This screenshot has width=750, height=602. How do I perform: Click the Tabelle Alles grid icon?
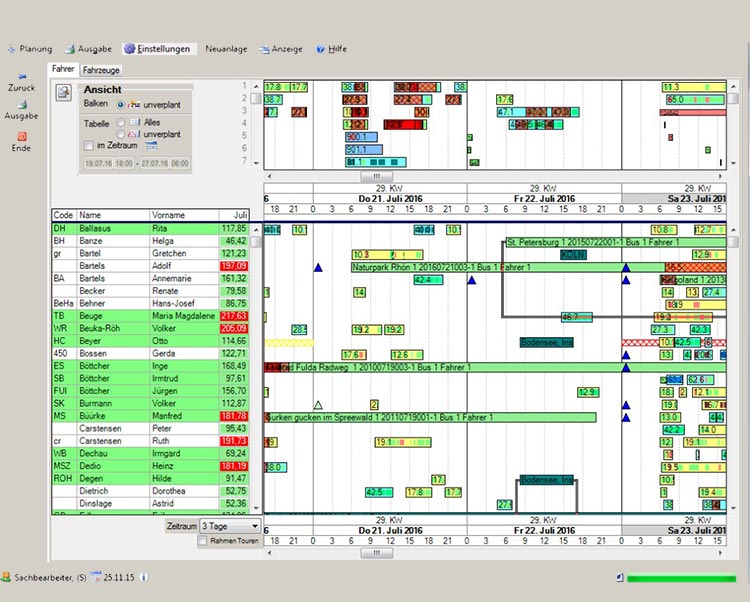[135, 122]
